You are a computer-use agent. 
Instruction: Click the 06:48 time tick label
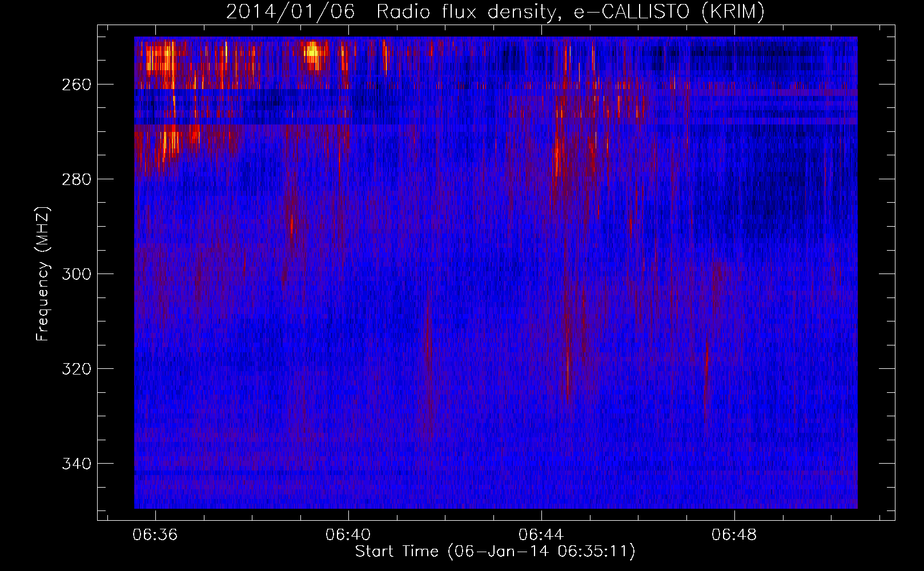[734, 535]
